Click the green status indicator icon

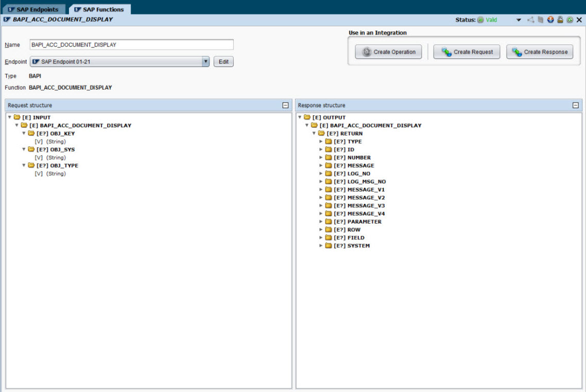pyautogui.click(x=480, y=20)
